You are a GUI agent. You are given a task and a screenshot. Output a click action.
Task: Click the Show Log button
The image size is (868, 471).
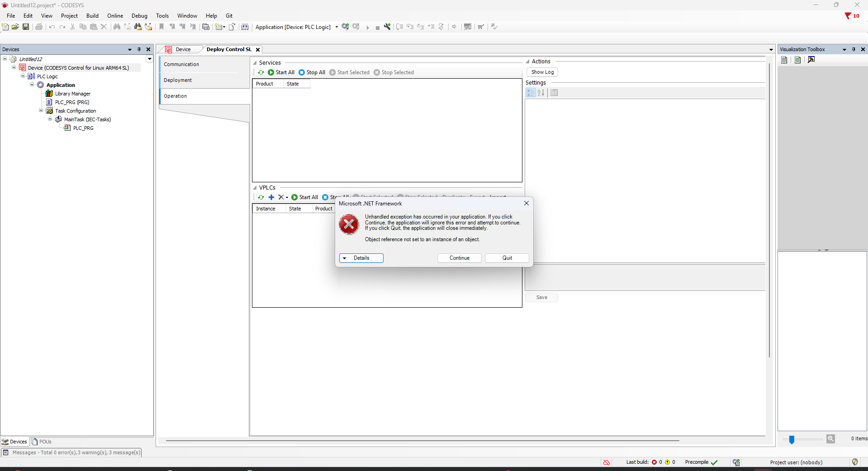point(542,72)
